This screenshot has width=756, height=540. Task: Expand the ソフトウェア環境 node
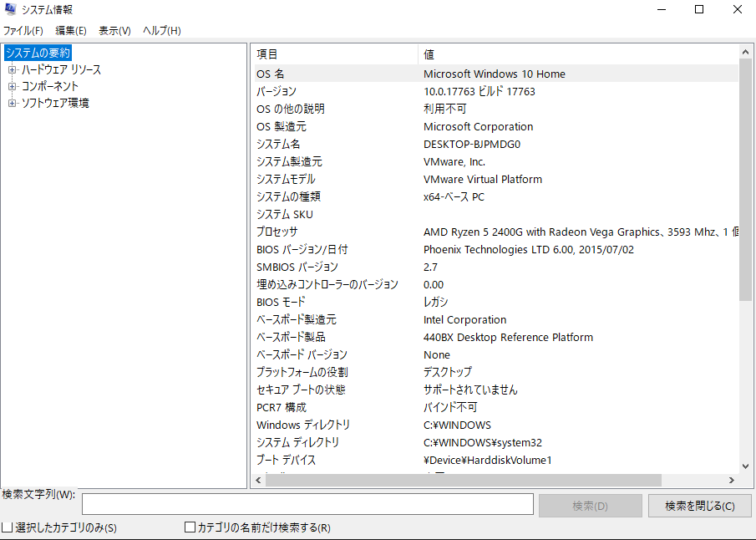point(13,102)
